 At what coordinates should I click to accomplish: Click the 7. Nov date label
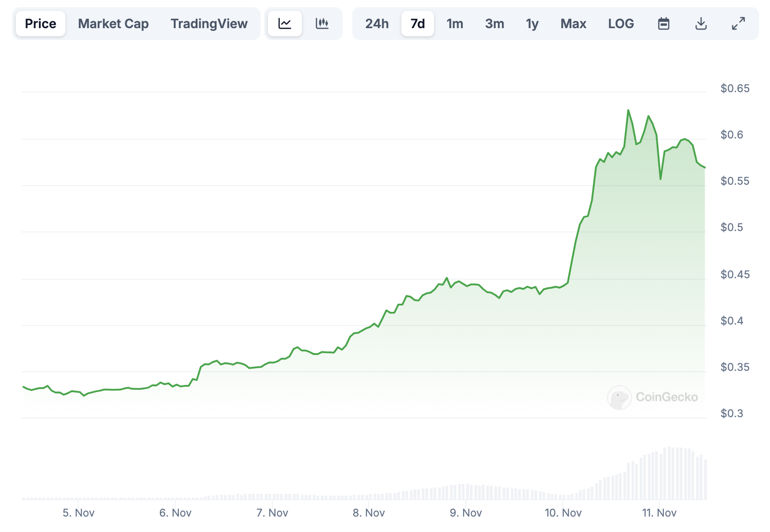[x=272, y=513]
